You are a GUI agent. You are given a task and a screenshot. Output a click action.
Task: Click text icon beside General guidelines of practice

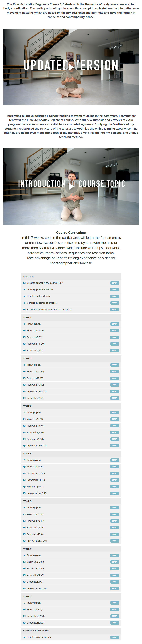point(24,303)
